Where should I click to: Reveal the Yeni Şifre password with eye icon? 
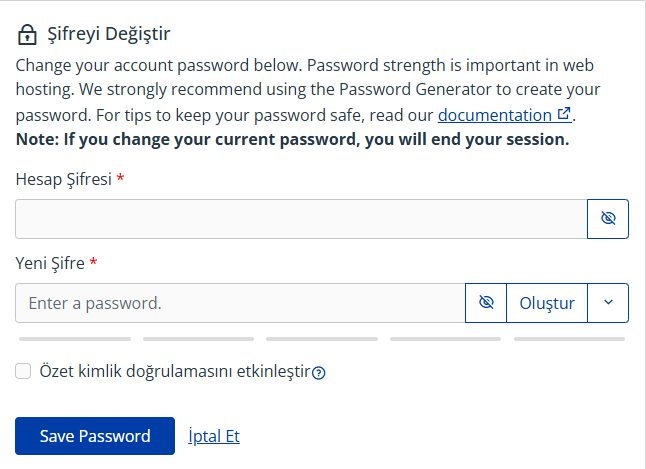pyautogui.click(x=487, y=303)
